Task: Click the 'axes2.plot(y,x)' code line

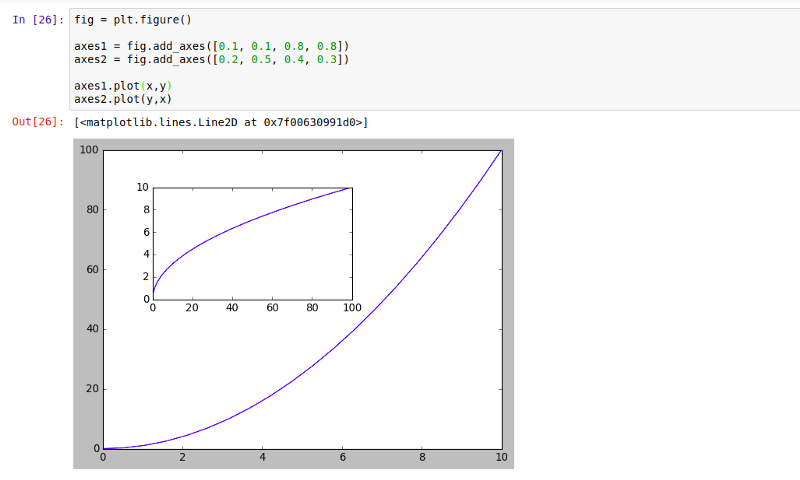Action: pyautogui.click(x=123, y=99)
